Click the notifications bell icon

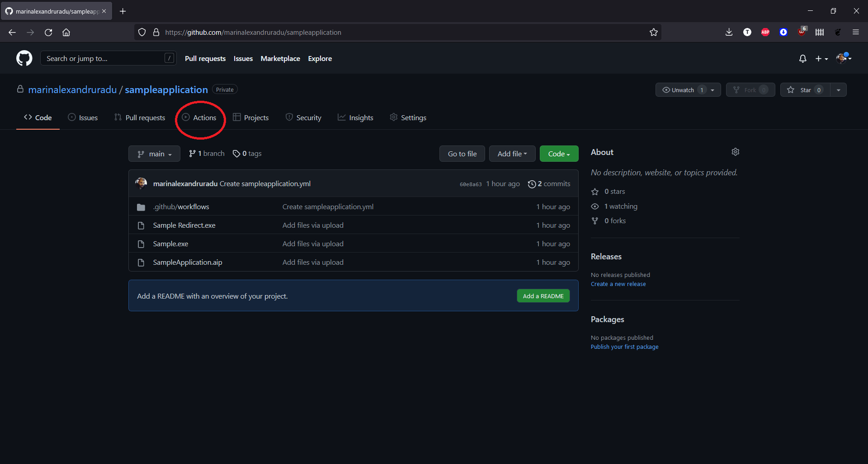[802, 58]
